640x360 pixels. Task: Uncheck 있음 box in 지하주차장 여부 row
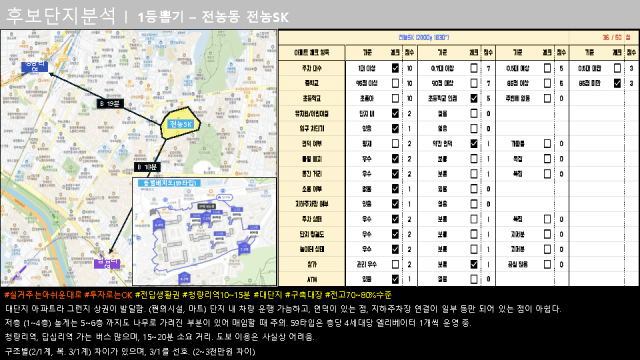pyautogui.click(x=395, y=204)
